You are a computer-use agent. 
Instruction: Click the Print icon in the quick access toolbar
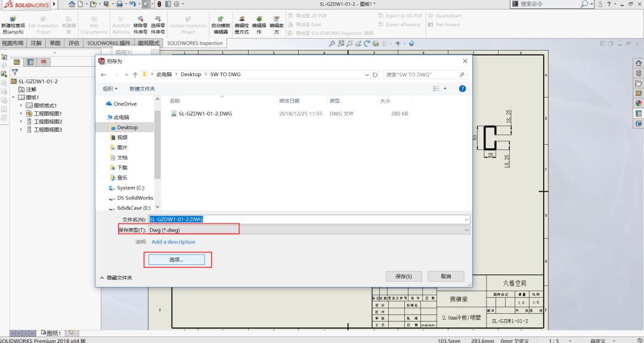(119, 4)
